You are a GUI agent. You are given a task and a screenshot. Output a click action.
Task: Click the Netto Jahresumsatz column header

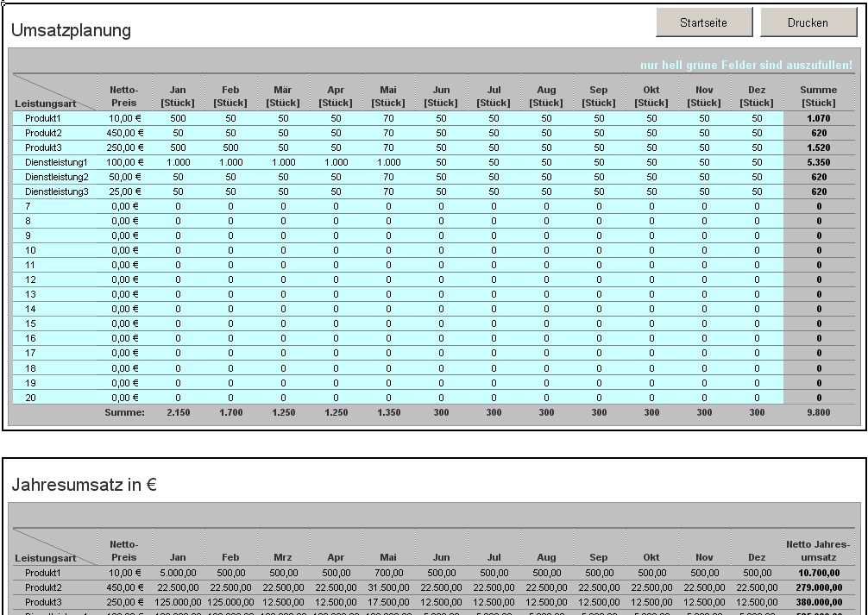pos(818,551)
